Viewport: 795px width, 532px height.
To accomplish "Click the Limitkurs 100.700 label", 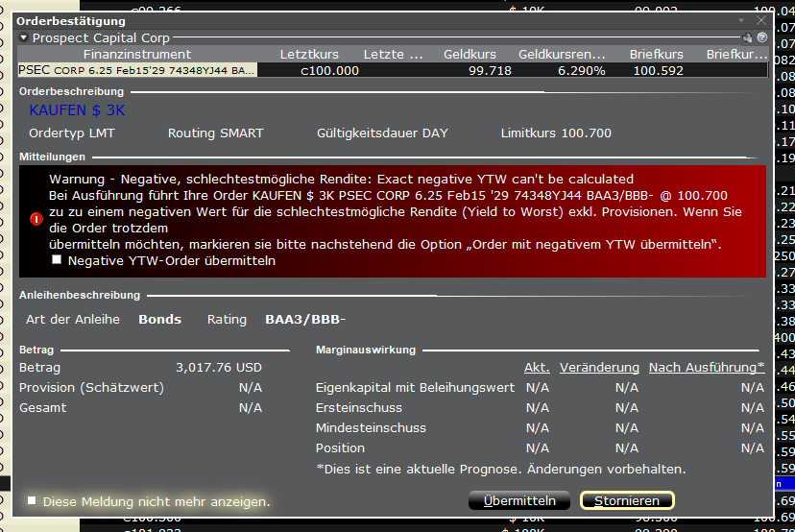I will click(556, 133).
